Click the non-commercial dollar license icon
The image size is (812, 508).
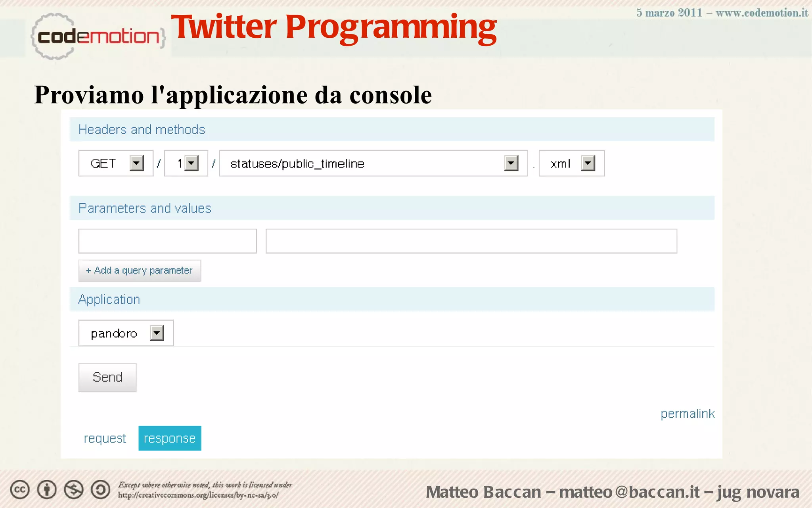tap(74, 490)
